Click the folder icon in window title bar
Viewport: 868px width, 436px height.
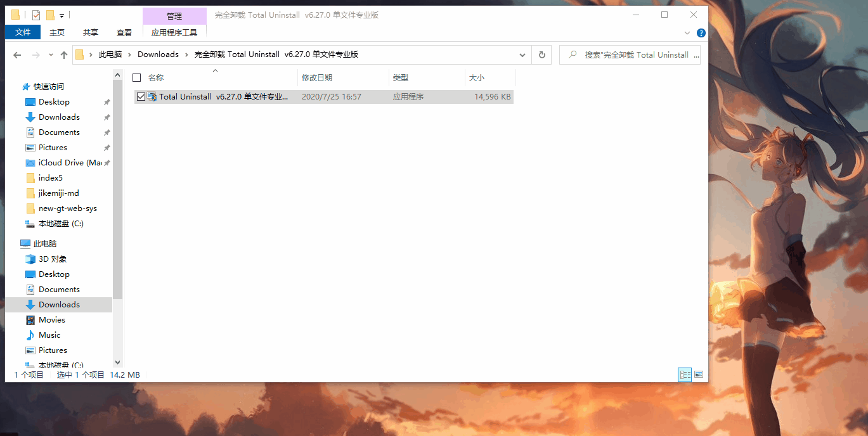(16, 15)
